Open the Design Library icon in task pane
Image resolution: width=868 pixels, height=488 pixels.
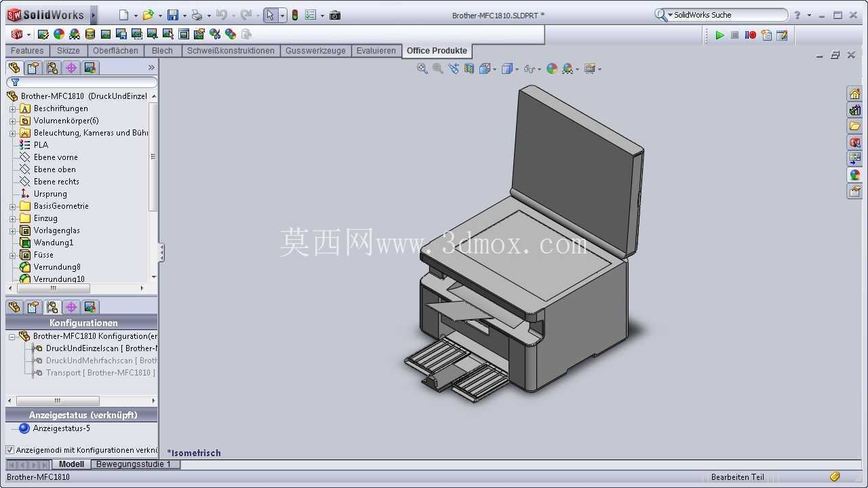[x=854, y=110]
